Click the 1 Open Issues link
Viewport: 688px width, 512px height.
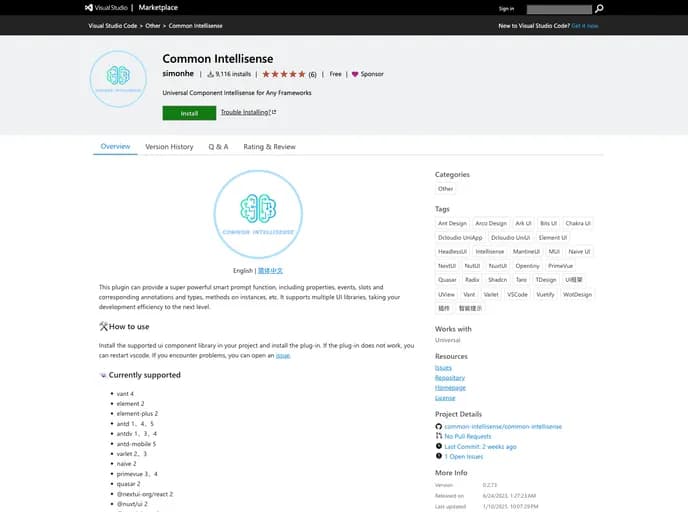click(x=463, y=457)
